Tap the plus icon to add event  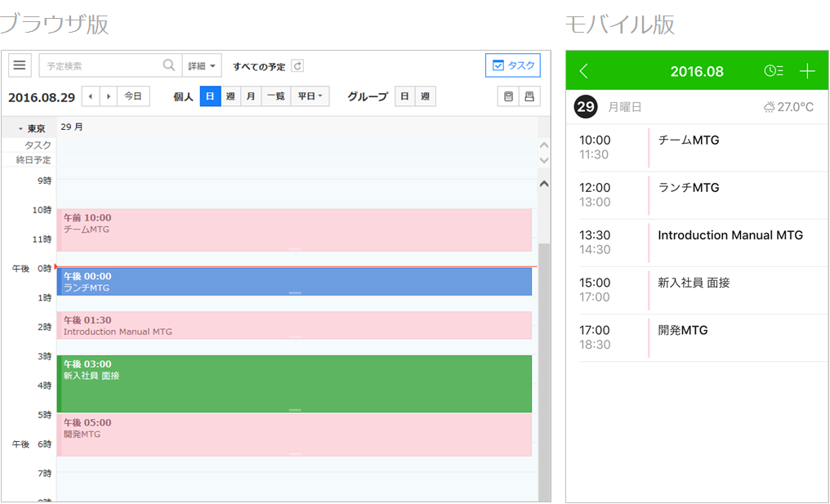[x=807, y=71]
